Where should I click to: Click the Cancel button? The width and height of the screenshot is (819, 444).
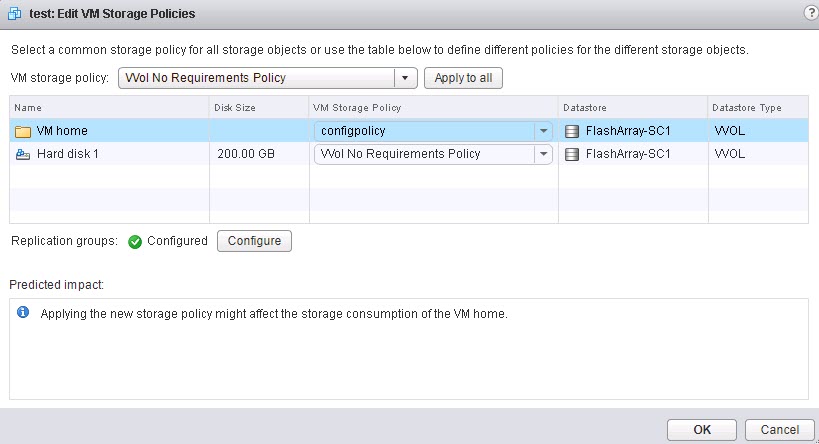pyautogui.click(x=779, y=429)
